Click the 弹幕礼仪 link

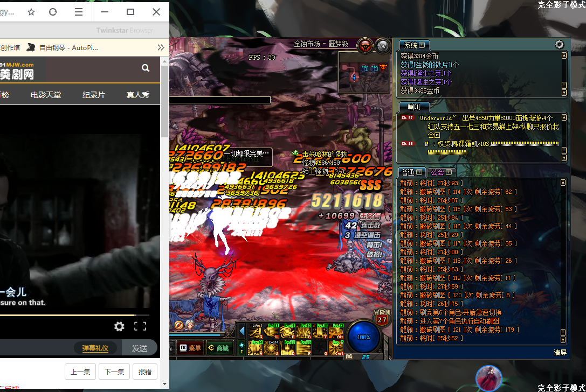[95, 348]
